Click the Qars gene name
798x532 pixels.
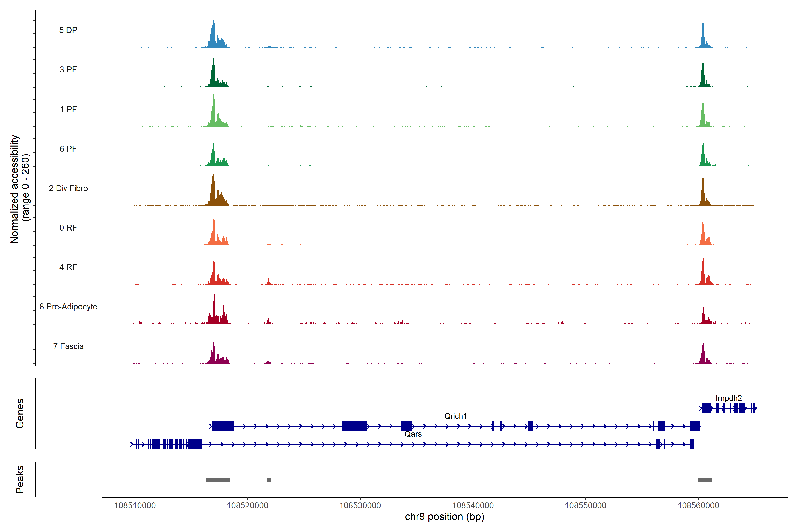[x=413, y=434]
